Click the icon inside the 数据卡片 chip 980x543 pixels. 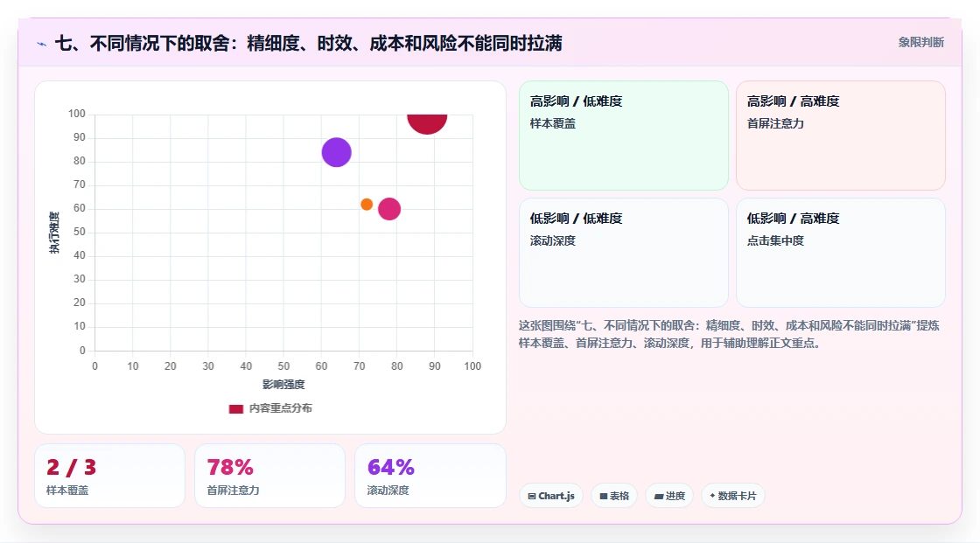pyautogui.click(x=712, y=496)
